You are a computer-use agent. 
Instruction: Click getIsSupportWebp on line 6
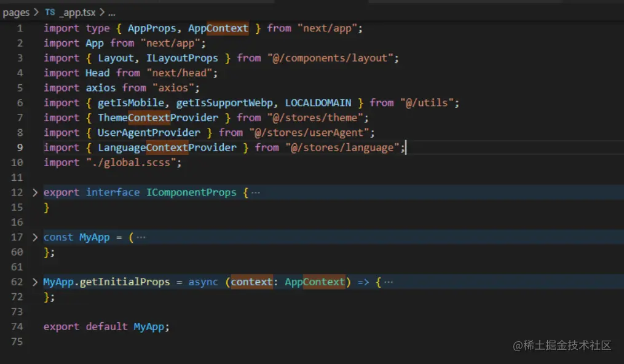click(224, 103)
